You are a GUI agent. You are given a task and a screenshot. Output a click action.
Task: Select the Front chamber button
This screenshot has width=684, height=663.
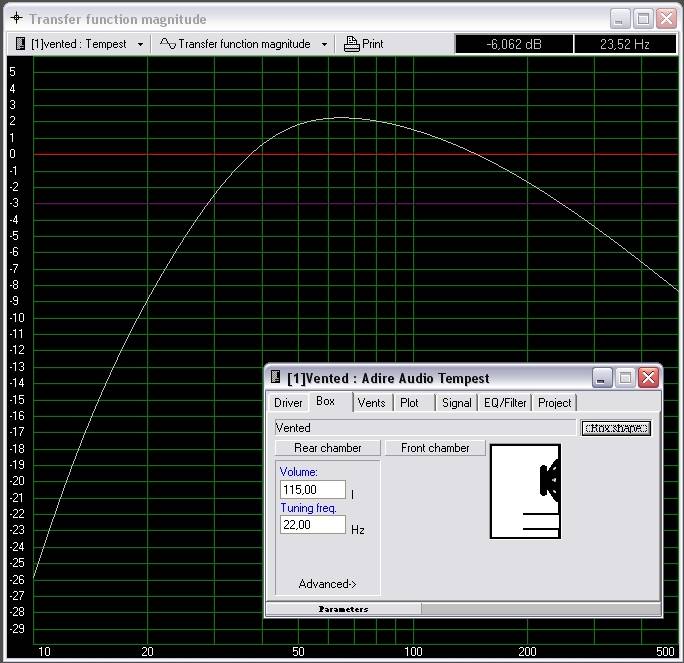click(x=435, y=448)
